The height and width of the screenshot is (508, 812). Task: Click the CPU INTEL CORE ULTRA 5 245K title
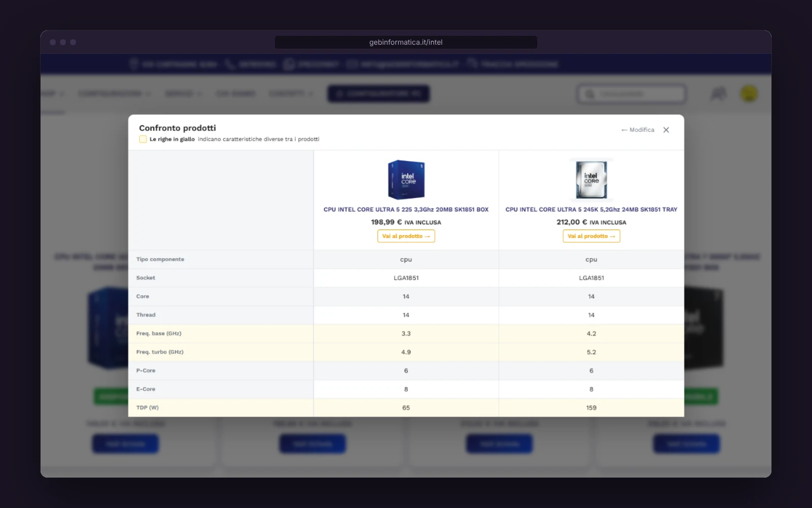tap(591, 209)
